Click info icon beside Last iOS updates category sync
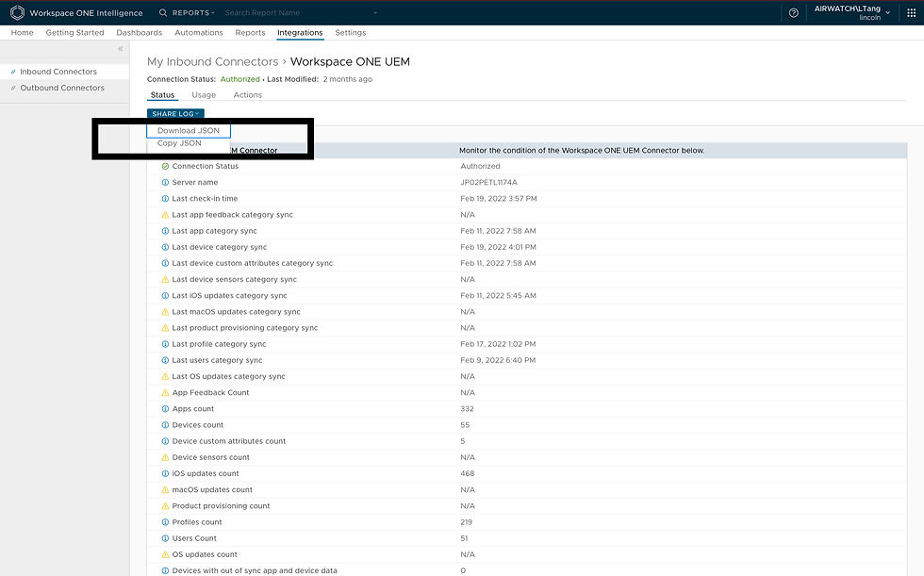This screenshot has height=576, width=924. tap(165, 296)
